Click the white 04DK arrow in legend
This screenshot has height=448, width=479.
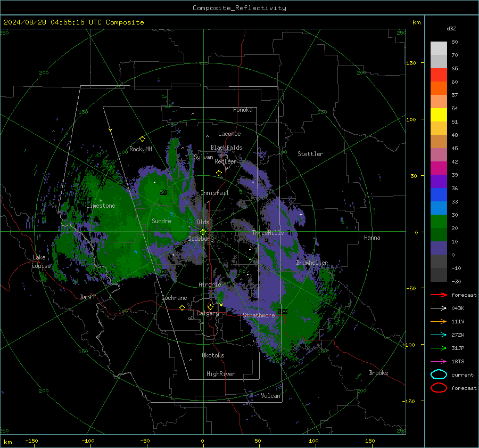[x=439, y=308]
